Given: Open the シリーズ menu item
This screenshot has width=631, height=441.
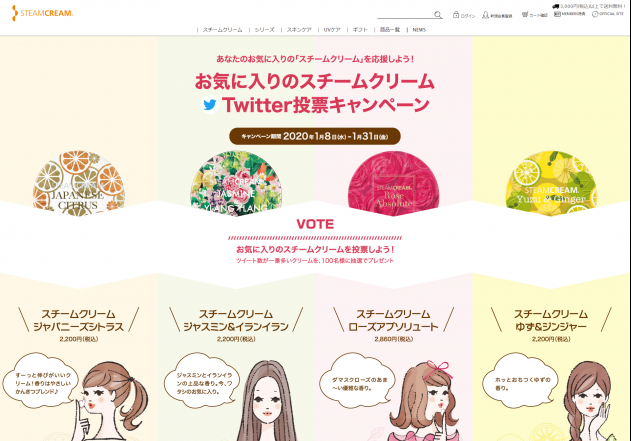Looking at the screenshot, I should tap(264, 30).
